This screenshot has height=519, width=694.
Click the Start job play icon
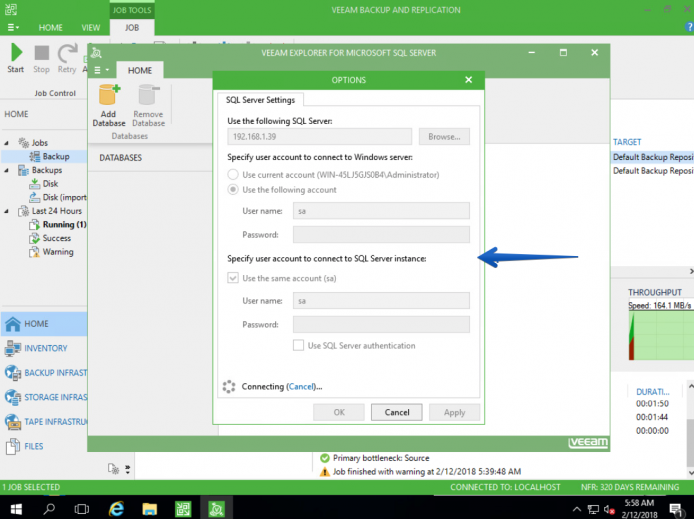[16, 53]
